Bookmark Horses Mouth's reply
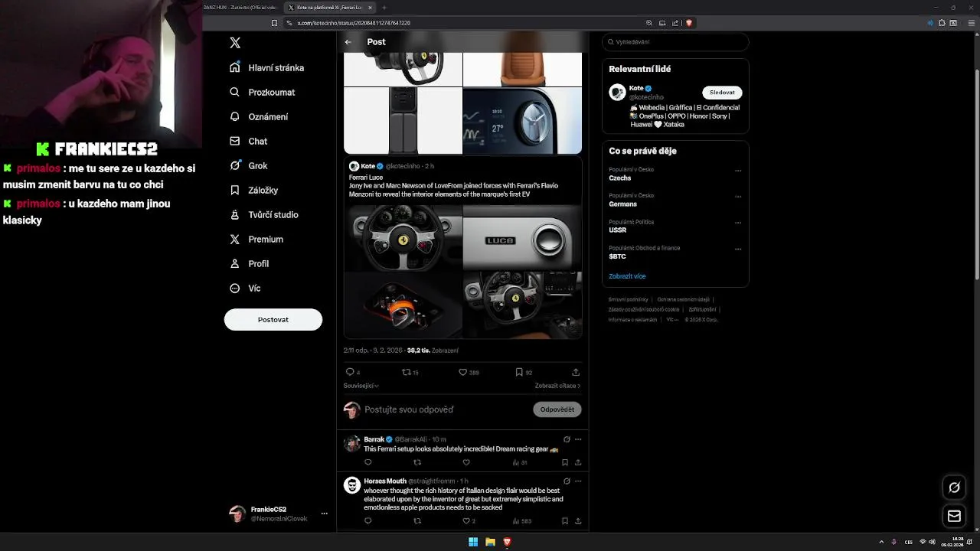This screenshot has width=980, height=551. tap(565, 520)
